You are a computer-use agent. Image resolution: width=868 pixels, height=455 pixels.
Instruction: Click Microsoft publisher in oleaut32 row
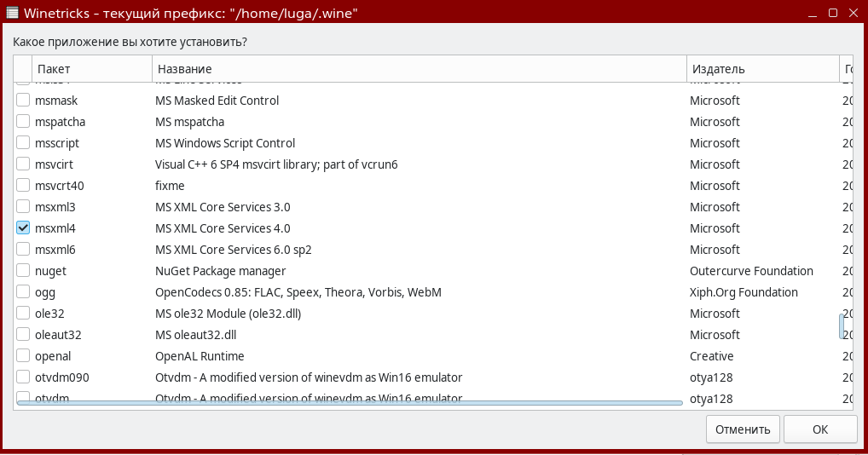coord(715,335)
